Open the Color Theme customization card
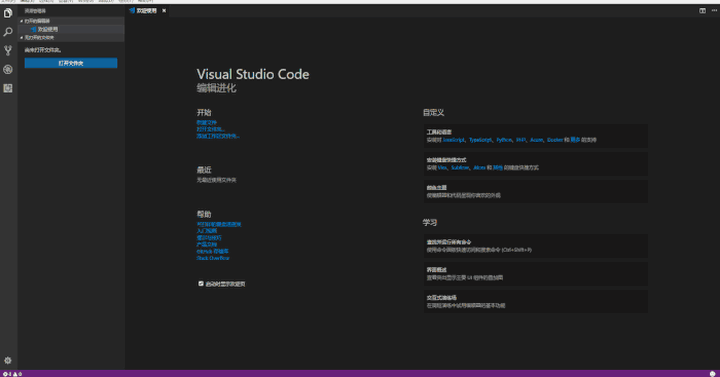Image resolution: width=720 pixels, height=377 pixels. coord(536,191)
